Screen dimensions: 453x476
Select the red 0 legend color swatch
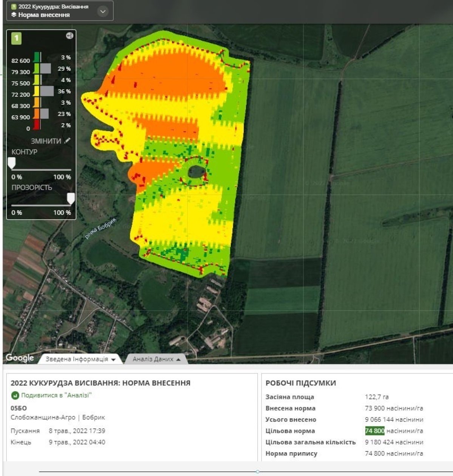click(37, 125)
